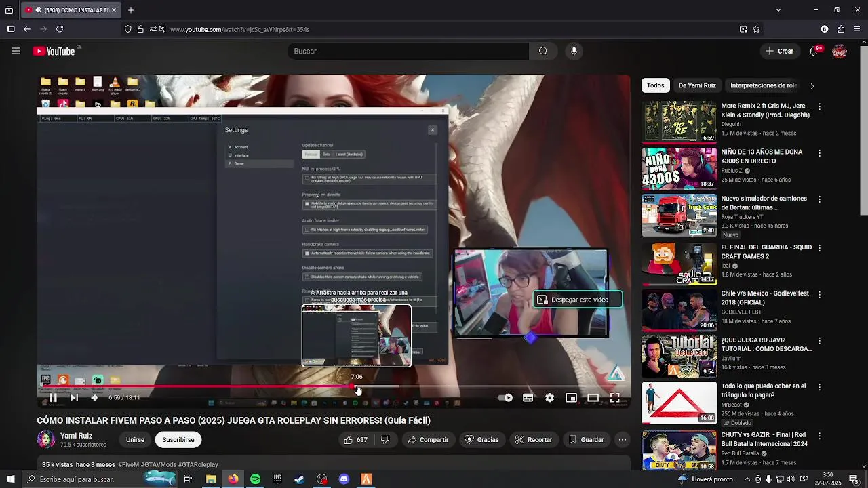
Task: Pop out video with the address bar picture-in-picture icon
Action: (743, 29)
